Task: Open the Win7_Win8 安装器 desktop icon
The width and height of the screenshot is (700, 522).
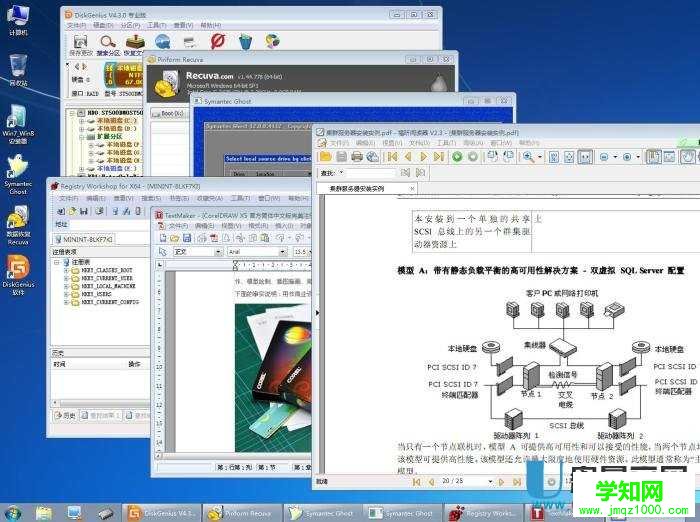Action: point(18,124)
